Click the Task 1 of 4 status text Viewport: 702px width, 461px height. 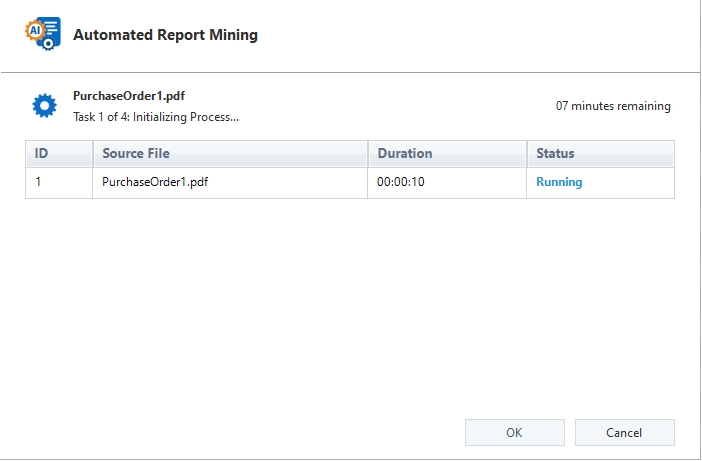point(156,116)
